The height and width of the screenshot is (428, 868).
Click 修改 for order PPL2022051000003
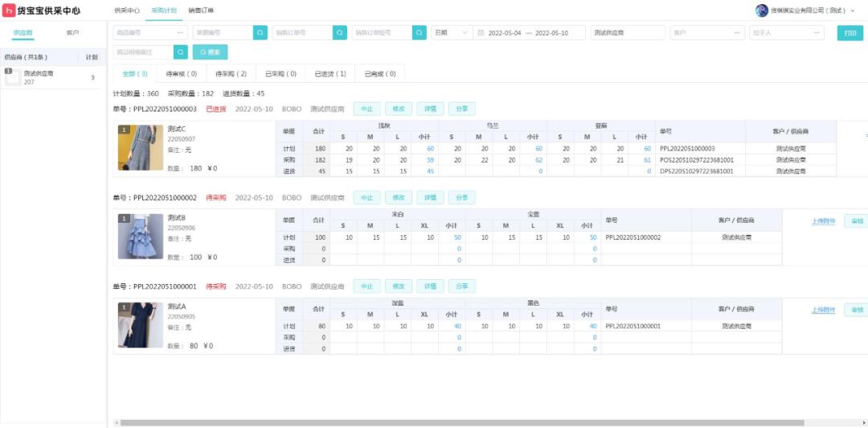(x=398, y=109)
